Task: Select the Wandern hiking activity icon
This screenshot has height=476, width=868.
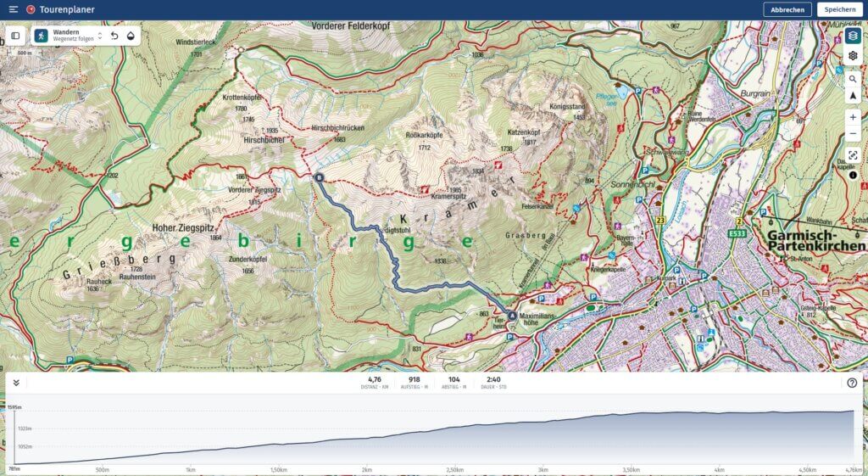Action: [x=41, y=36]
